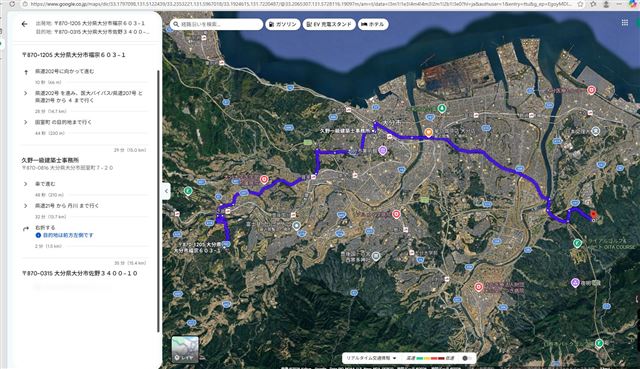Click the red destination pin on the map
Image resolution: width=640 pixels, height=369 pixels.
tap(593, 215)
